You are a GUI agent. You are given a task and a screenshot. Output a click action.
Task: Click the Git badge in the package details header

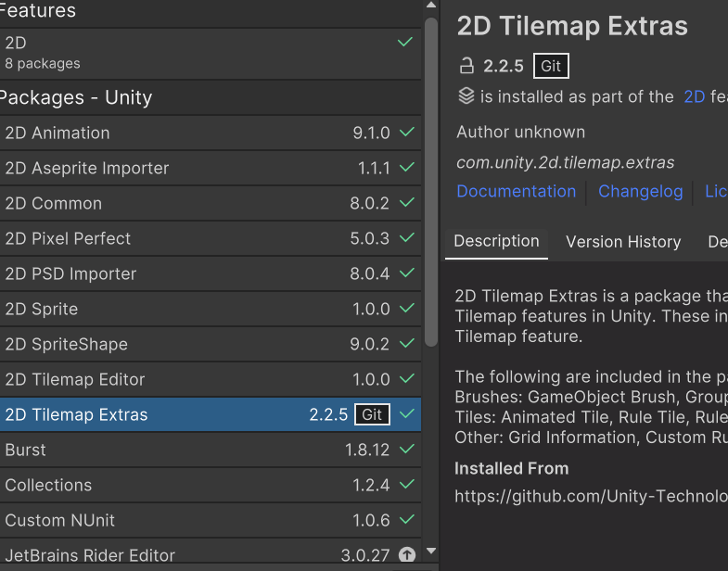tap(551, 66)
